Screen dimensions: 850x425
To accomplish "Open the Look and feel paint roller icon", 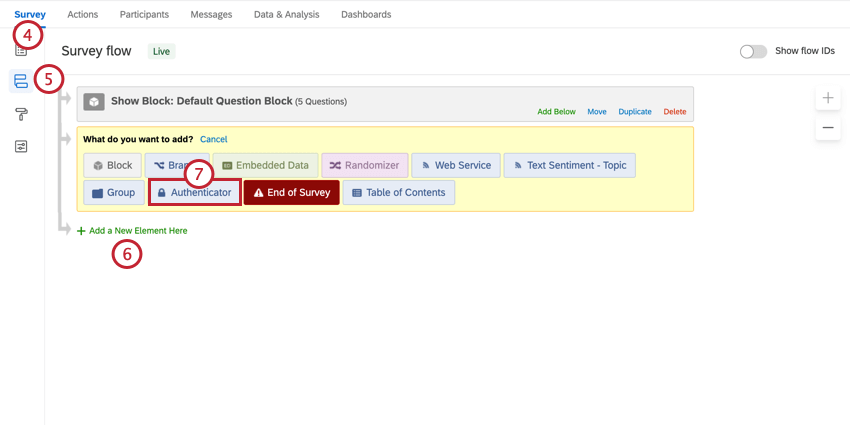I will coord(21,114).
